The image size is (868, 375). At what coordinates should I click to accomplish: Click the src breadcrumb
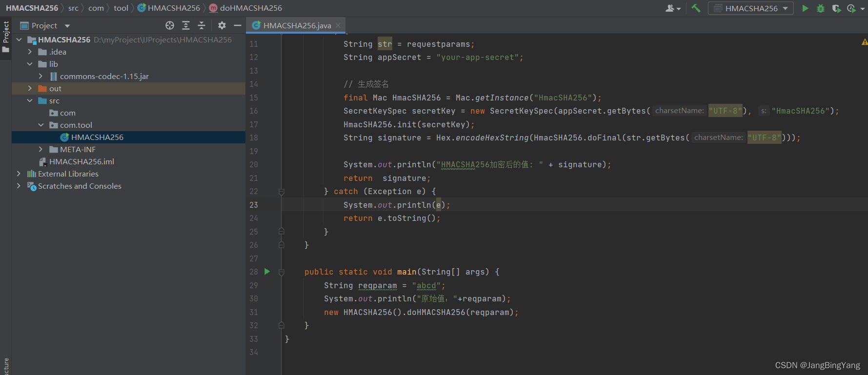(73, 8)
